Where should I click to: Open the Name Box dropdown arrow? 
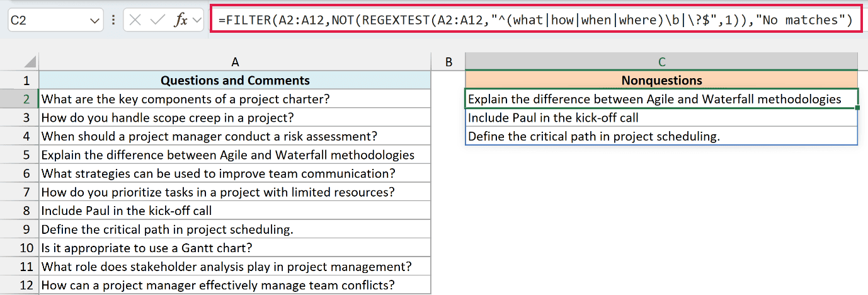95,20
